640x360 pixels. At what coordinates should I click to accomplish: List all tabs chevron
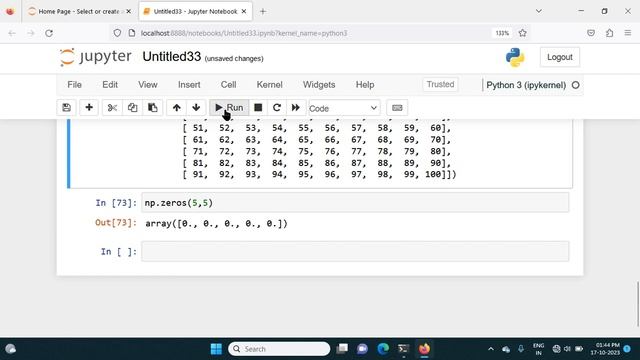coord(539,11)
